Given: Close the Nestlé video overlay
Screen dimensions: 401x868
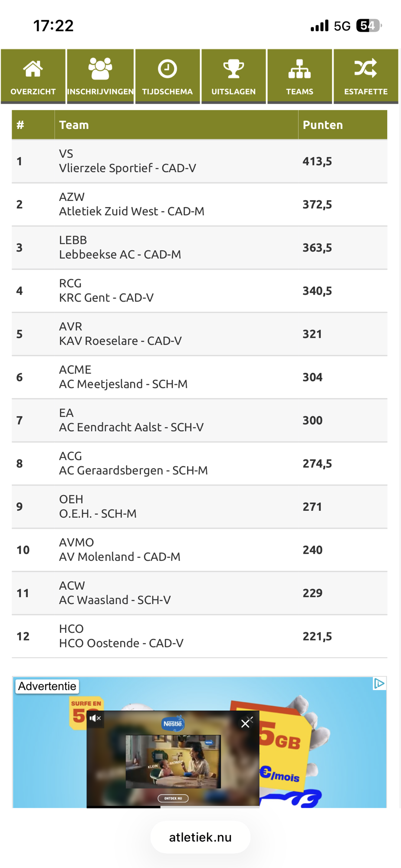Looking at the screenshot, I should pos(246,723).
